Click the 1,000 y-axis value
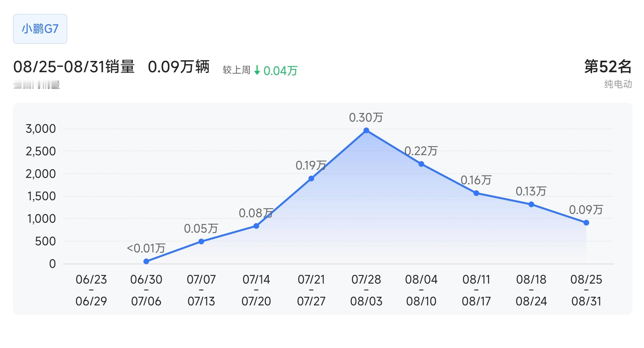The image size is (644, 348). [x=41, y=219]
